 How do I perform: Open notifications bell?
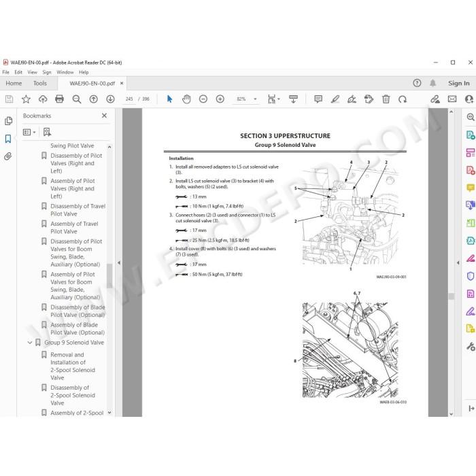(433, 83)
